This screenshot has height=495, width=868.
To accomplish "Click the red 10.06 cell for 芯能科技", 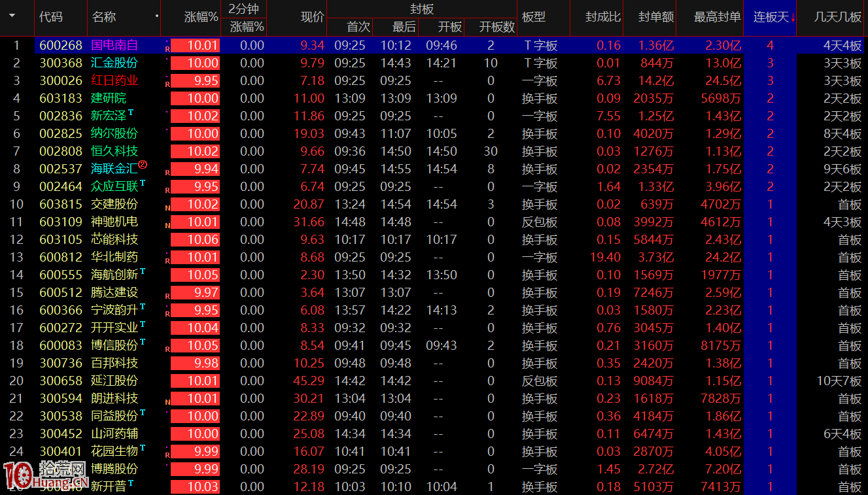I will pos(195,240).
